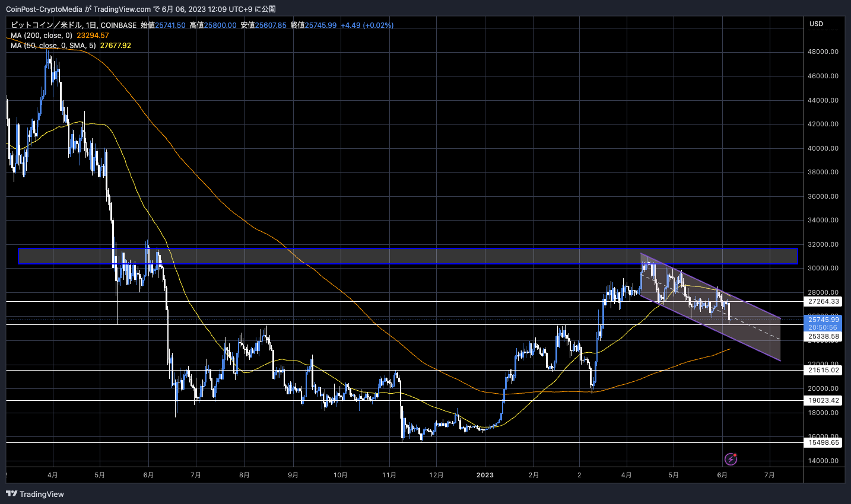851x504 pixels.
Task: Click the TradingView logo at bottom
Action: [35, 494]
